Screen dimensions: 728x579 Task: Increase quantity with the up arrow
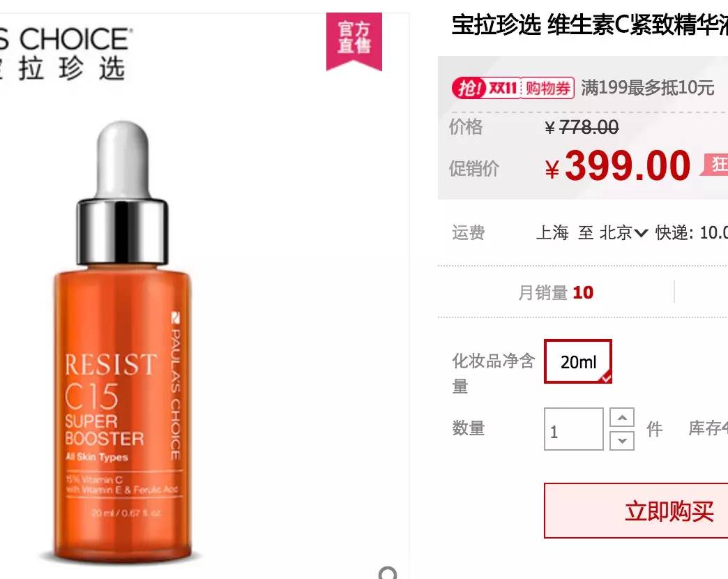point(622,417)
